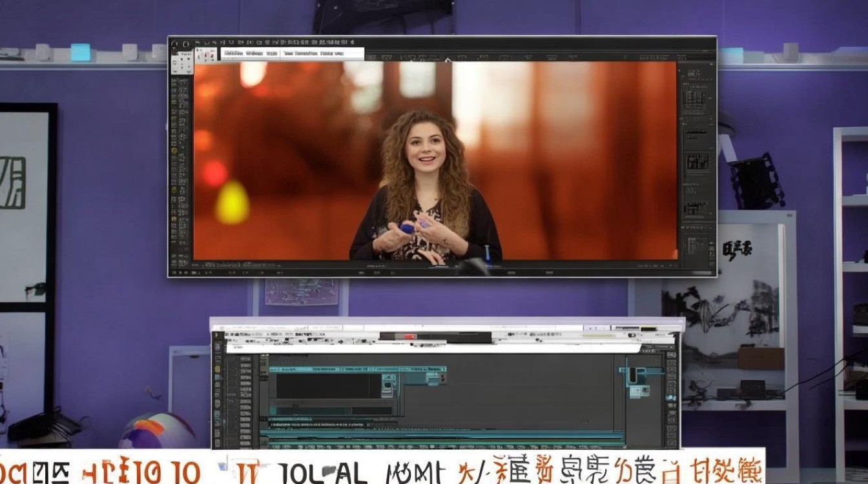Click the preview video of curly-haired woman
868x484 pixels.
tap(435, 161)
